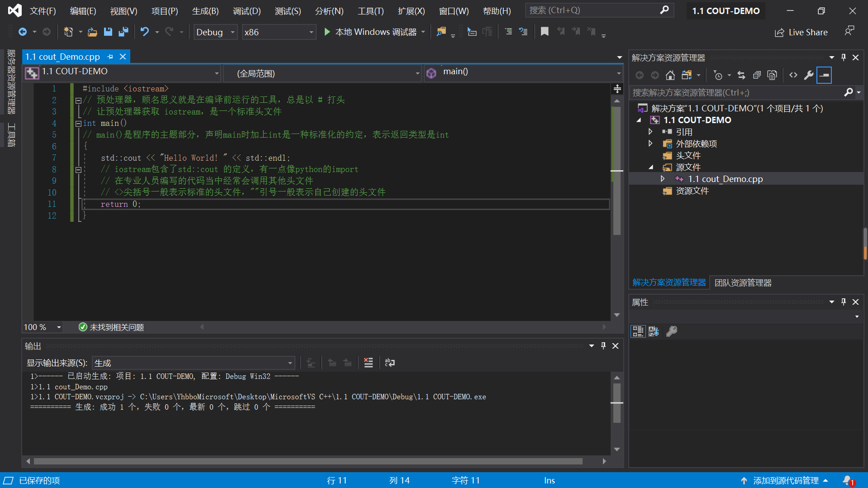Toggle a bookmark on the current line
Image resolution: width=868 pixels, height=488 pixels.
545,32
